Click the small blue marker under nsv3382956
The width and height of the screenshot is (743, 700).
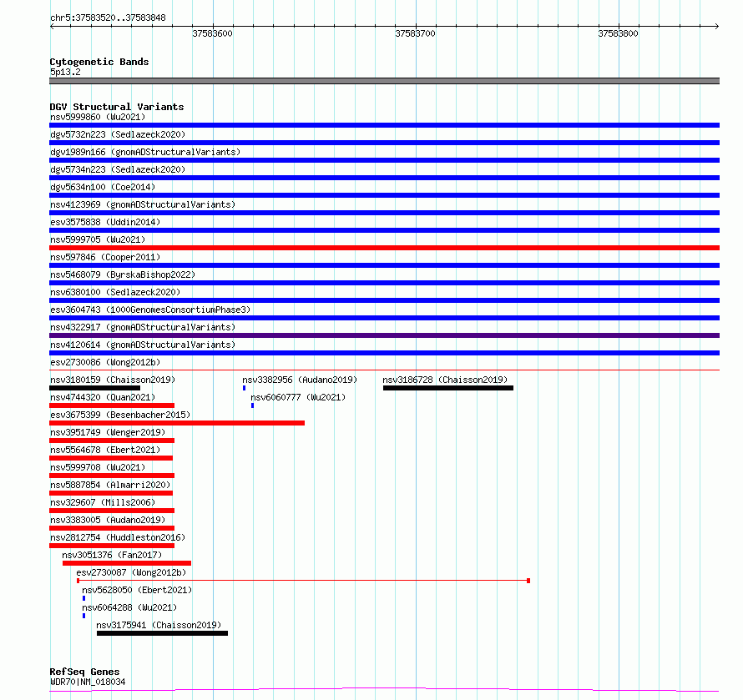pos(244,388)
